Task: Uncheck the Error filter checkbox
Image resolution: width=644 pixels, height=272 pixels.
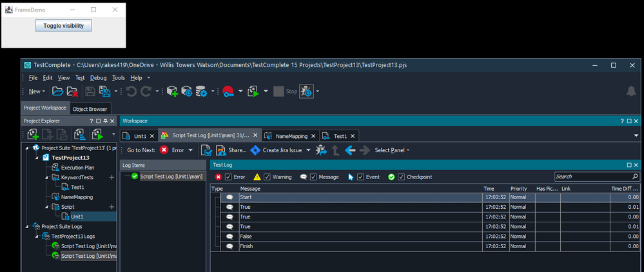Action: click(x=228, y=177)
